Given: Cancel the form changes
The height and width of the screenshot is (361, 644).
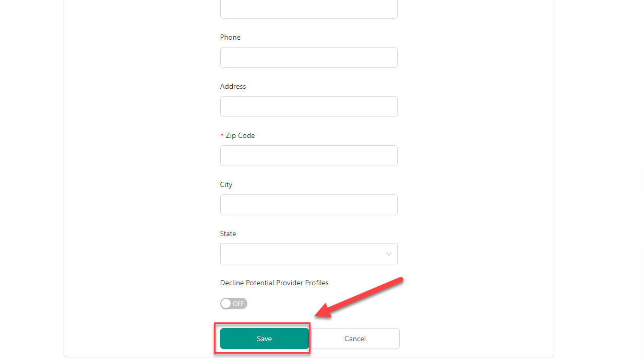Looking at the screenshot, I should click(355, 339).
